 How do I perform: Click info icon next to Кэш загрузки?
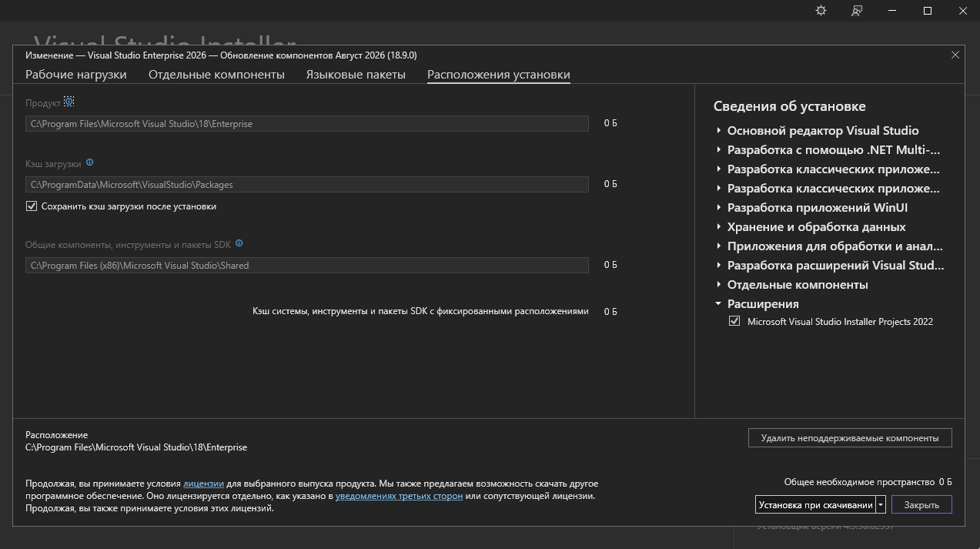[90, 163]
